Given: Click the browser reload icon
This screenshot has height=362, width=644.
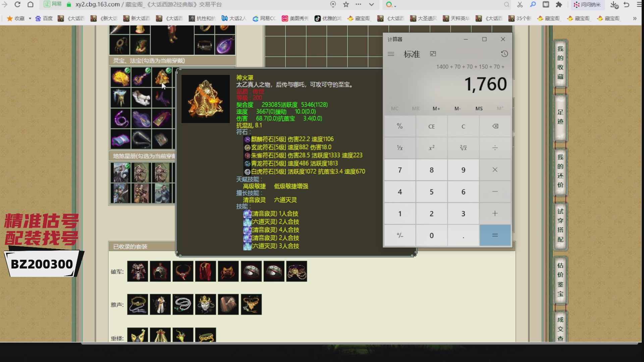Looking at the screenshot, I should (17, 4).
